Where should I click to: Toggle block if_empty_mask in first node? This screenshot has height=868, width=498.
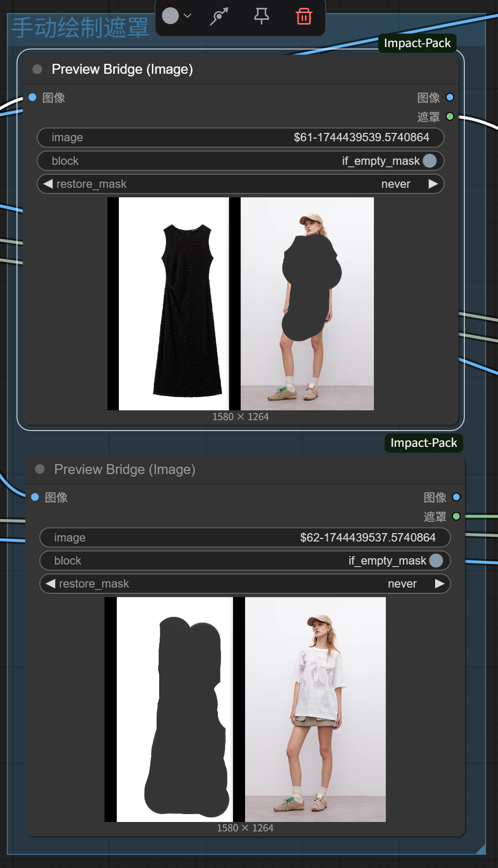coord(429,161)
